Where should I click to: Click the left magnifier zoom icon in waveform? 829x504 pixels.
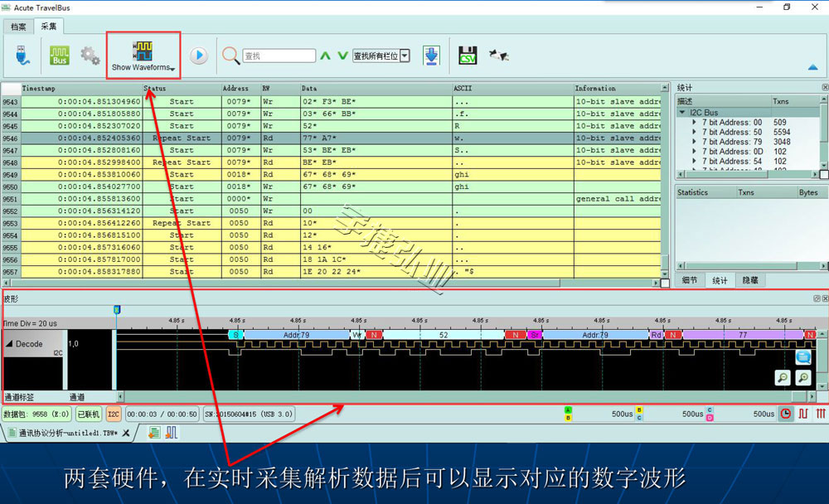click(x=783, y=377)
